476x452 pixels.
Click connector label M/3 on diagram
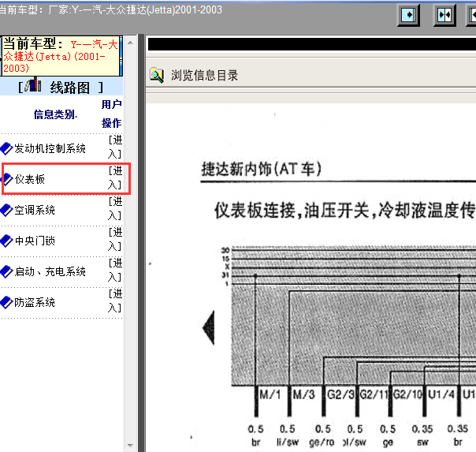(304, 394)
